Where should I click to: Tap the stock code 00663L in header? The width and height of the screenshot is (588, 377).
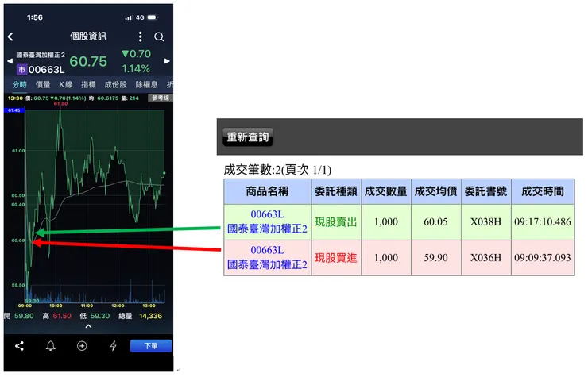tap(47, 70)
